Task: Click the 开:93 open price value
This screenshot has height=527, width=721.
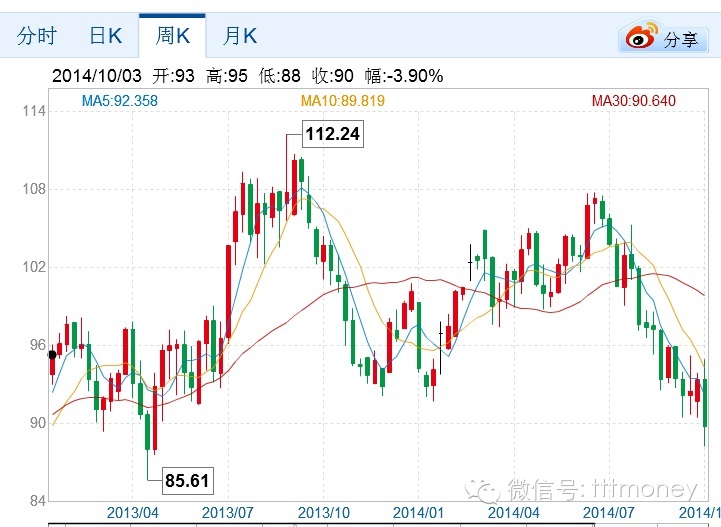Action: [173, 76]
